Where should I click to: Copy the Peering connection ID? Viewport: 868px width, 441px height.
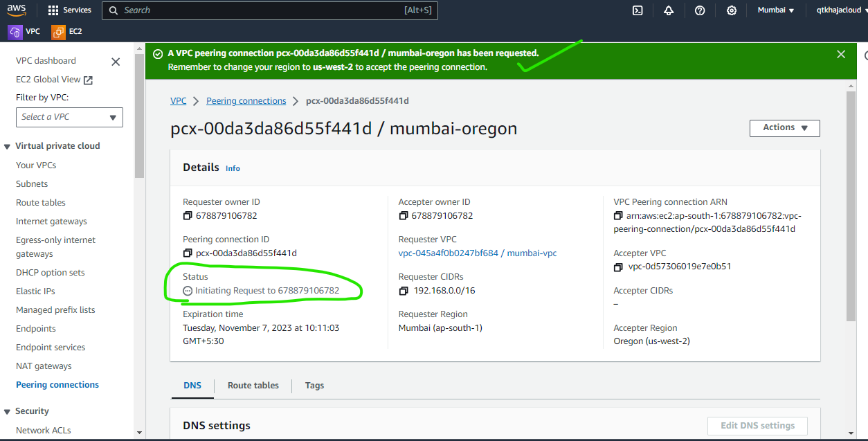[x=187, y=253]
